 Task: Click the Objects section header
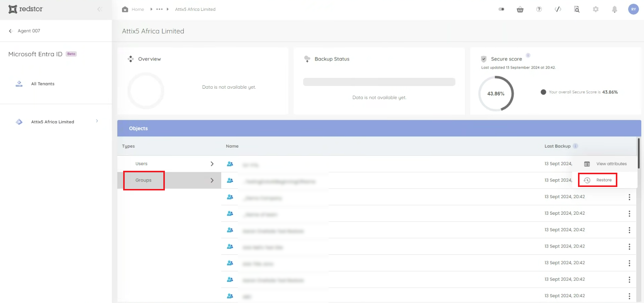coord(379,128)
